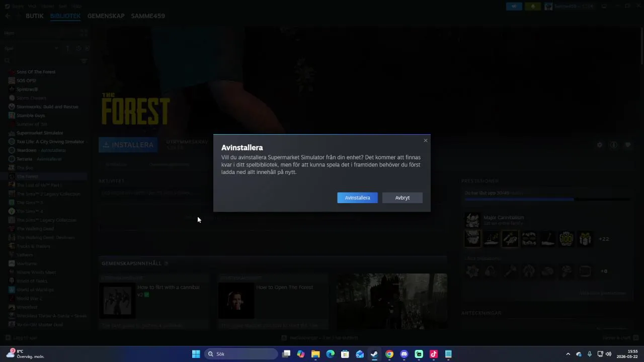Image resolution: width=644 pixels, height=362 pixels.
Task: Open File Explorer from the taskbar
Action: [x=315, y=354]
